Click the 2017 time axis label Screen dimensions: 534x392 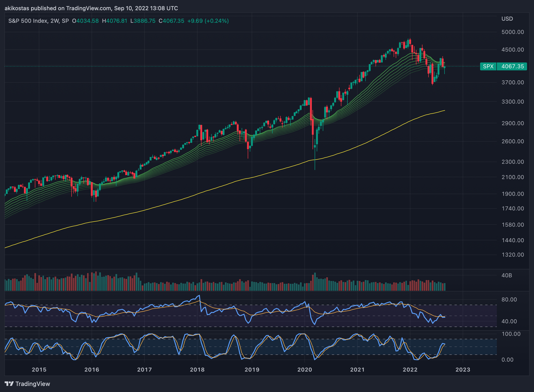tap(145, 369)
